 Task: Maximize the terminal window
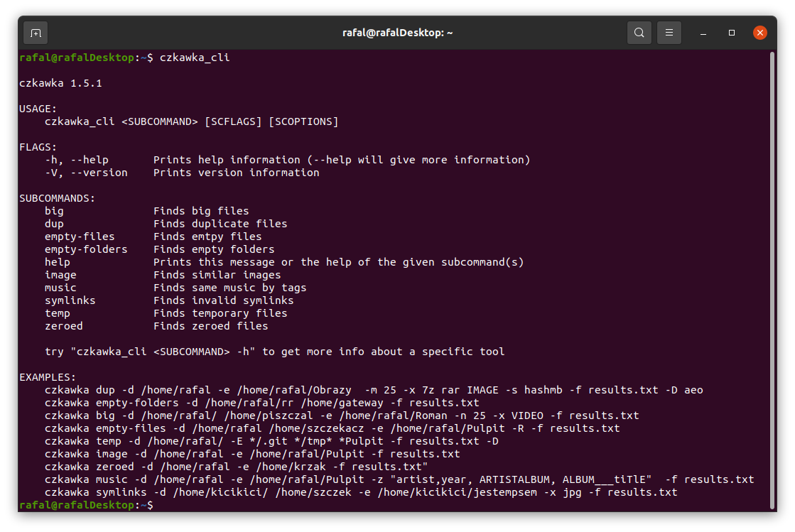click(732, 33)
